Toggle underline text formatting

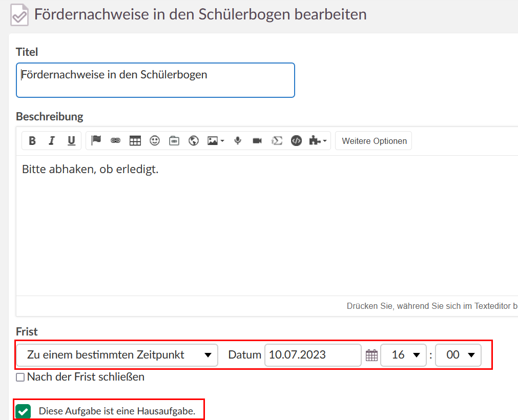71,141
